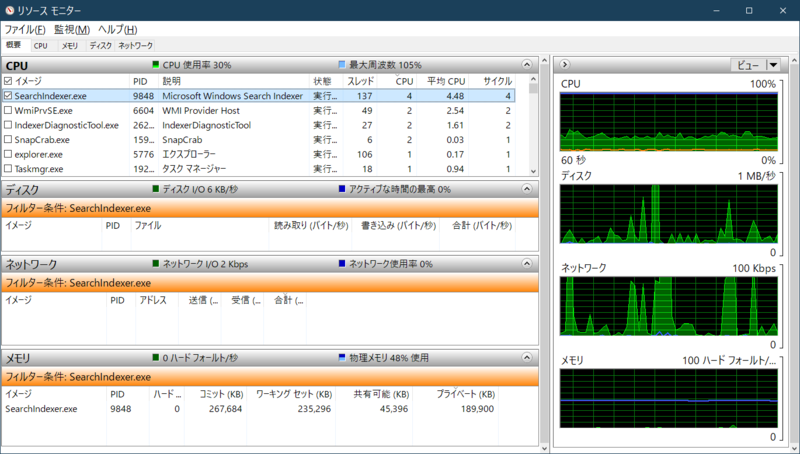Image resolution: width=800 pixels, height=454 pixels.
Task: Click the disk filter bar フィルター条件: SearchIndexer.exe
Action: (270, 208)
